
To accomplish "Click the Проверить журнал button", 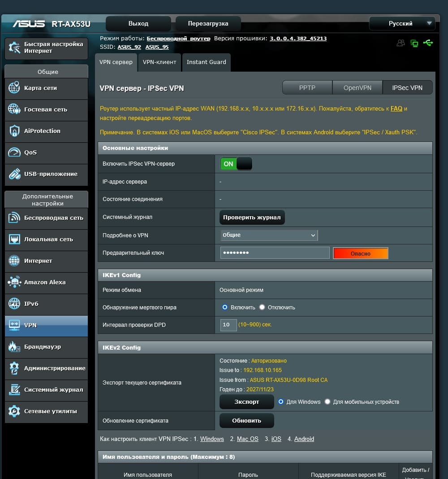I will point(252,218).
